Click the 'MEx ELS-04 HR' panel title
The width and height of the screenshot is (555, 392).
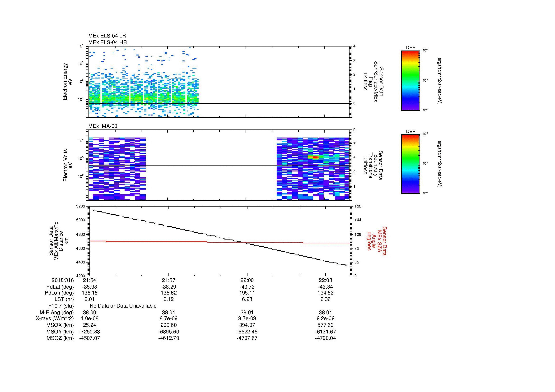pyautogui.click(x=107, y=42)
